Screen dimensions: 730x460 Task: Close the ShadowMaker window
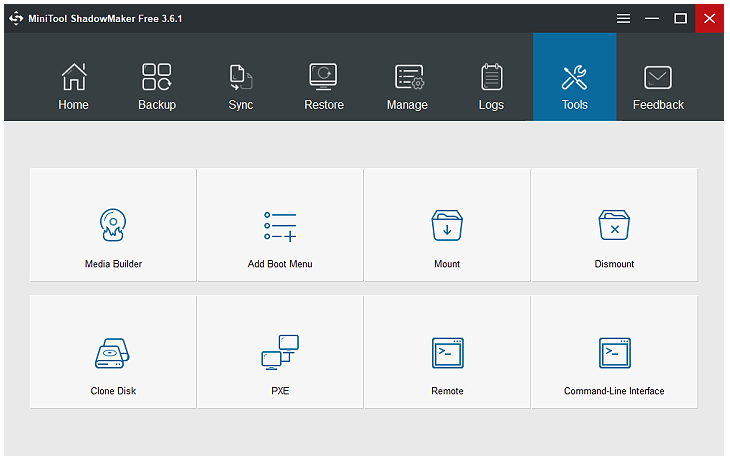click(710, 19)
